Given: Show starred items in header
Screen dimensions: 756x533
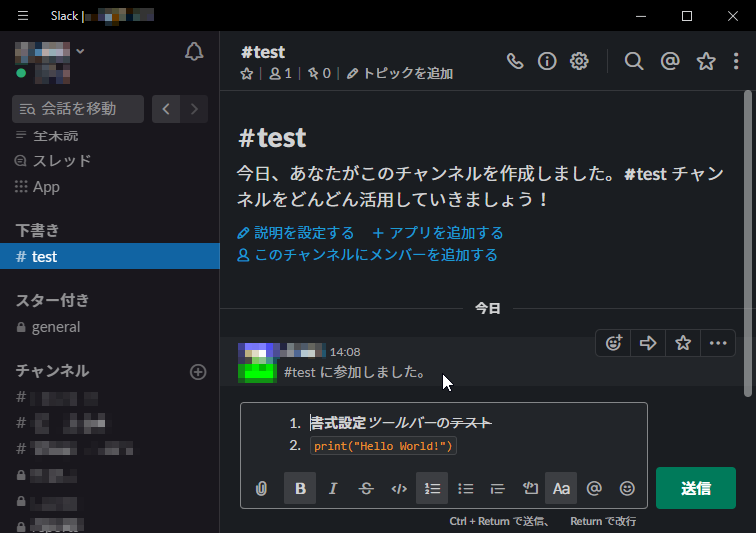Looking at the screenshot, I should [x=706, y=61].
